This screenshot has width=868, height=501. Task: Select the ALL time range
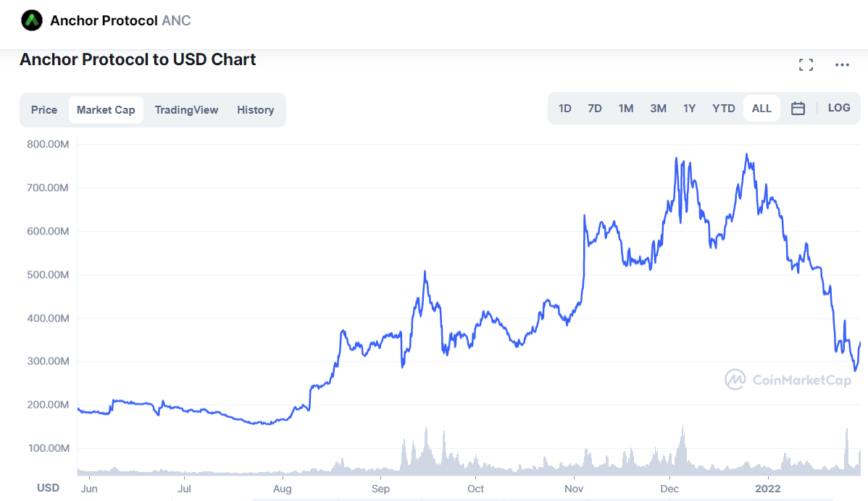click(x=761, y=109)
